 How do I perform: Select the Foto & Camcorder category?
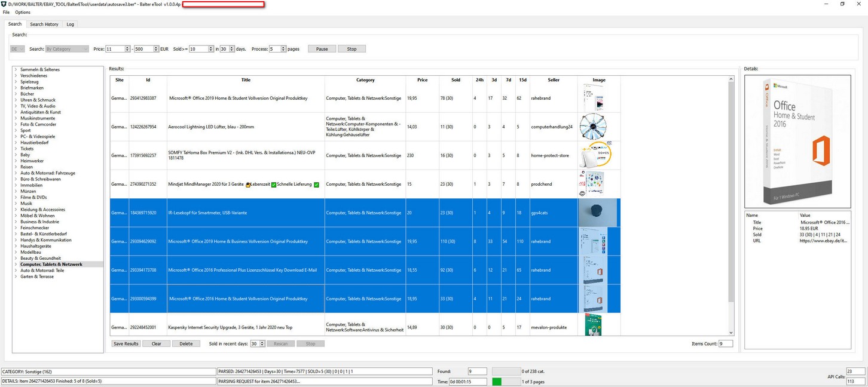pos(38,124)
